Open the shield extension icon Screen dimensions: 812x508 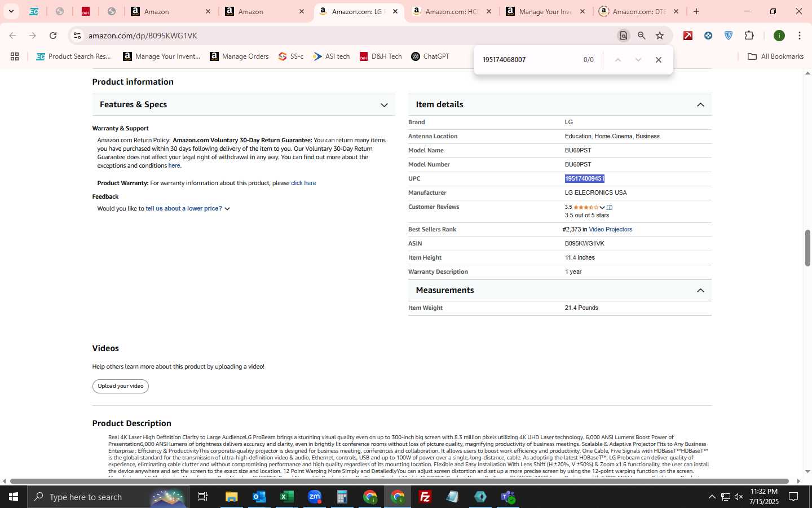point(729,36)
